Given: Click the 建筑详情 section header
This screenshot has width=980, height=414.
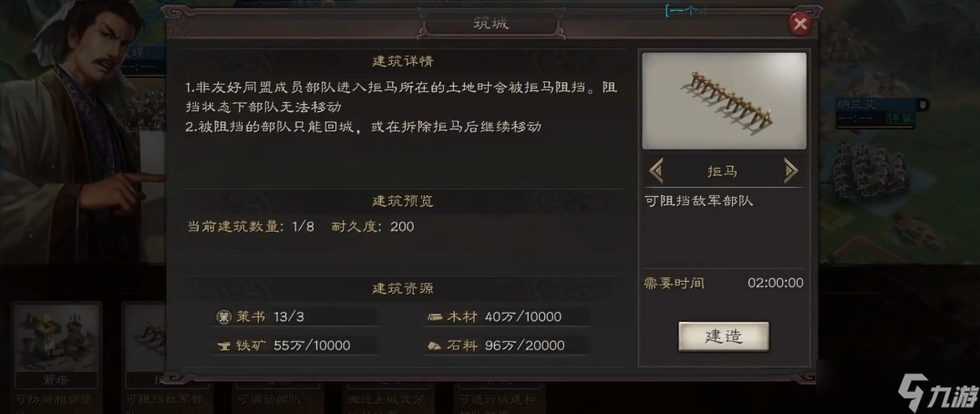Looking at the screenshot, I should coord(403,61).
